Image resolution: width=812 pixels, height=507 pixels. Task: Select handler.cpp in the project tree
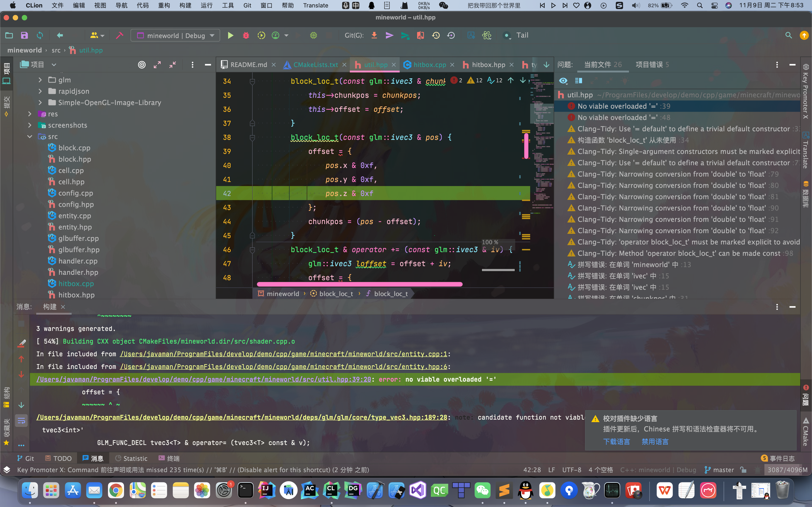pos(78,261)
